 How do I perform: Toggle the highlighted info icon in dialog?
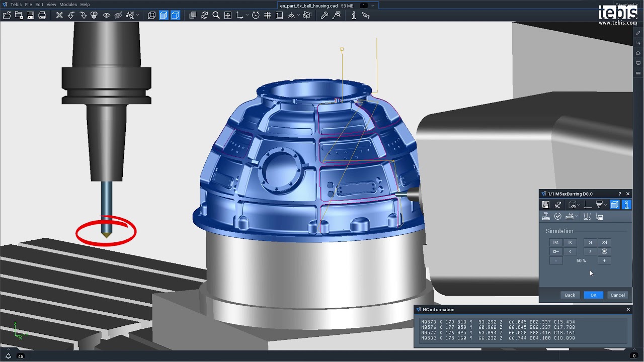pos(626,205)
